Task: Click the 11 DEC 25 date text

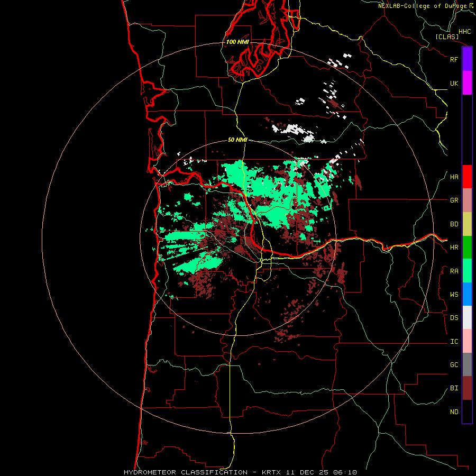Action: tap(307, 472)
